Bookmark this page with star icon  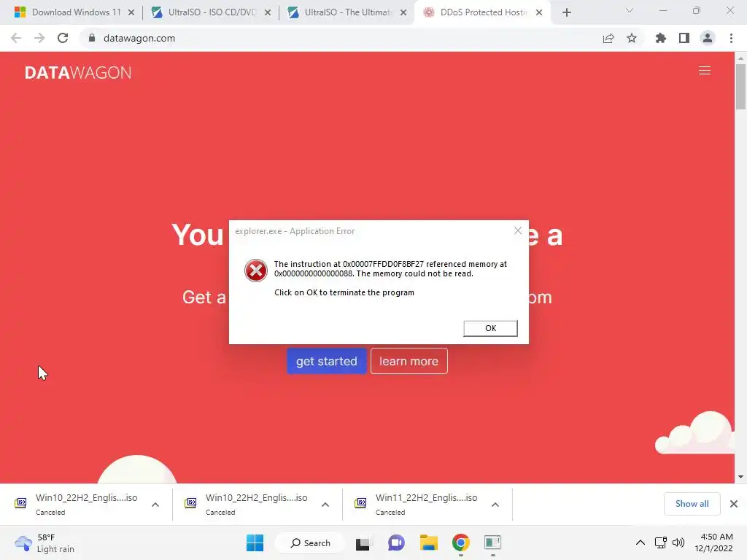click(632, 38)
